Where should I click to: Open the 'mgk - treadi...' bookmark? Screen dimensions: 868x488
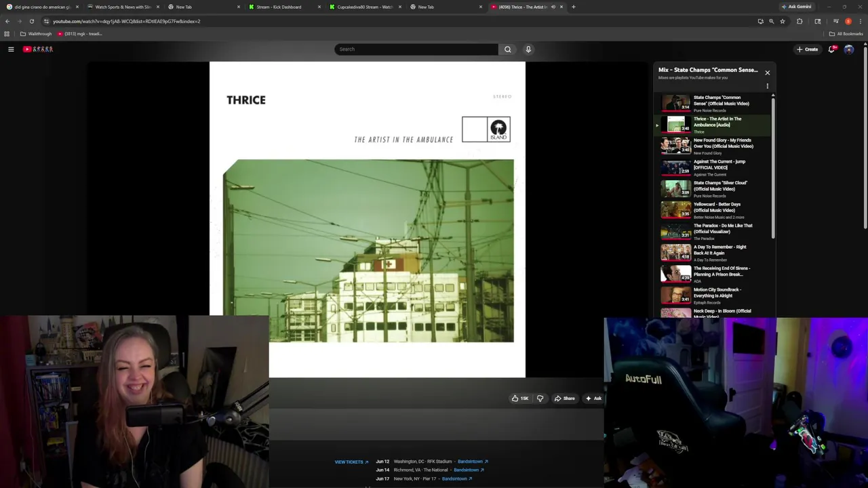pyautogui.click(x=80, y=34)
